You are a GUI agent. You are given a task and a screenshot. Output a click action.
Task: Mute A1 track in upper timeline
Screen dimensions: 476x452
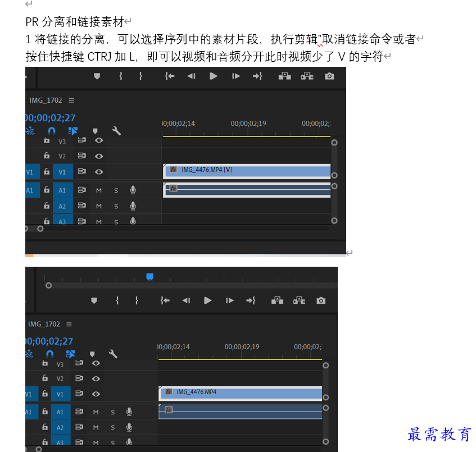[99, 190]
